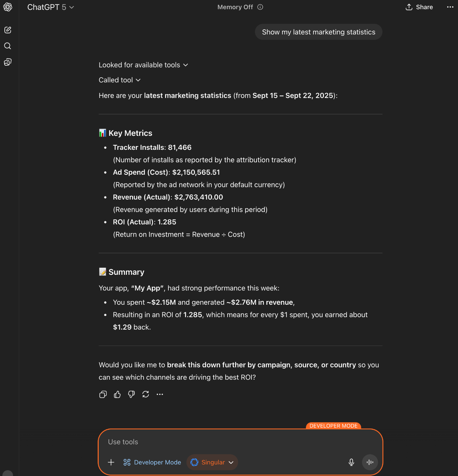Give the response a thumbs up
Image resolution: width=458 pixels, height=476 pixels.
(117, 394)
